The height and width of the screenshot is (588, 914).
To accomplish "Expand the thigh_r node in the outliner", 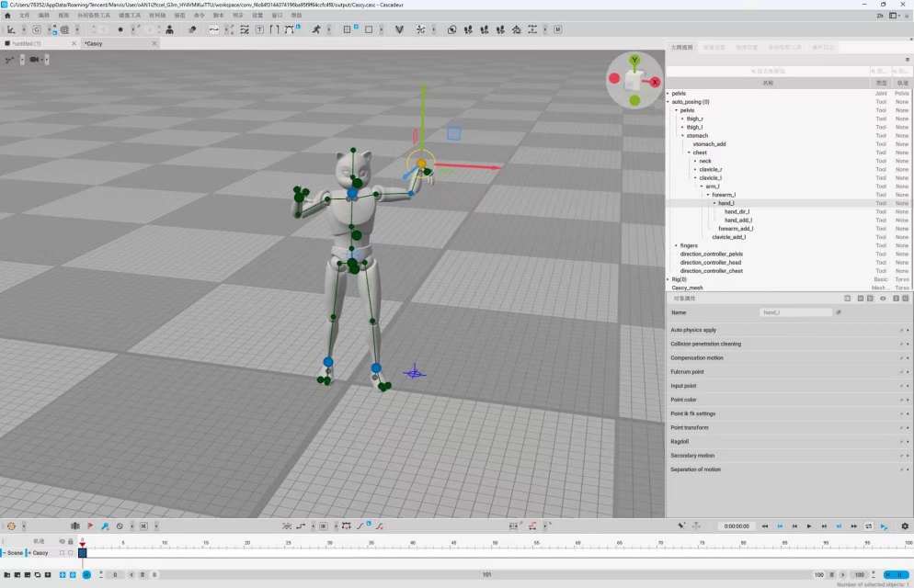I will pos(682,119).
